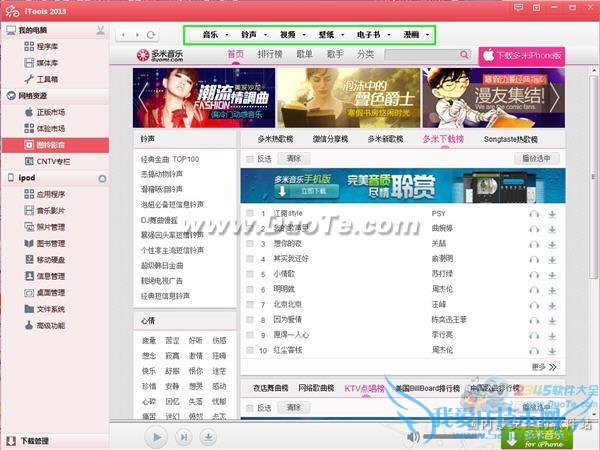This screenshot has height=450, width=600.
Task: Click the volume speaker icon
Action: pos(413,437)
